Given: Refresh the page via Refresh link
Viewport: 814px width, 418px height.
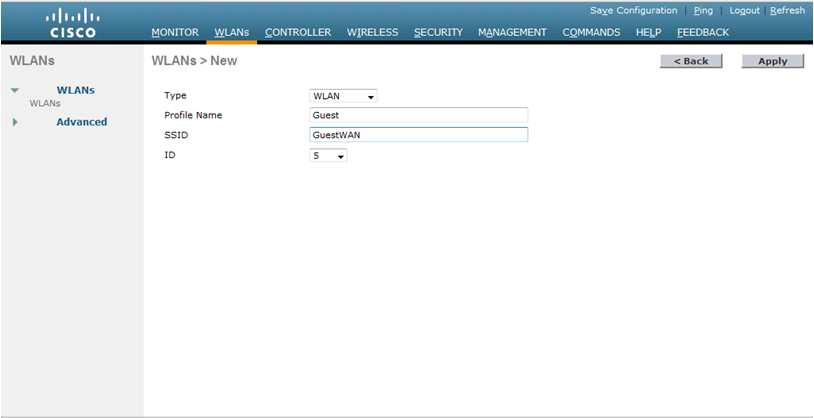Looking at the screenshot, I should 787,10.
